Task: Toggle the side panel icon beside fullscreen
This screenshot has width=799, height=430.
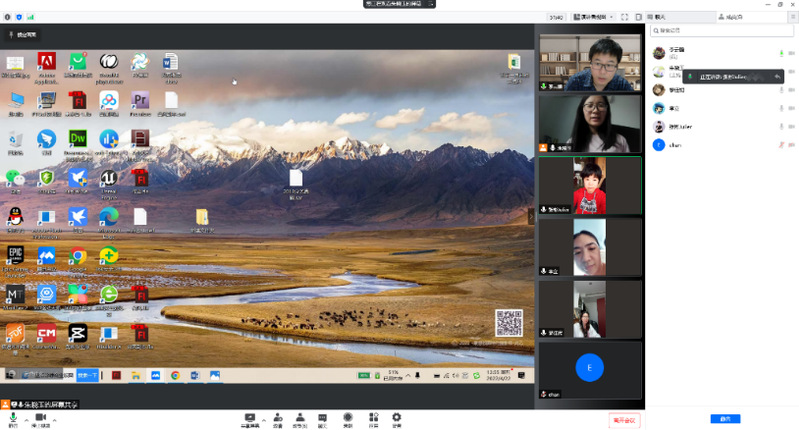Action: [638, 17]
